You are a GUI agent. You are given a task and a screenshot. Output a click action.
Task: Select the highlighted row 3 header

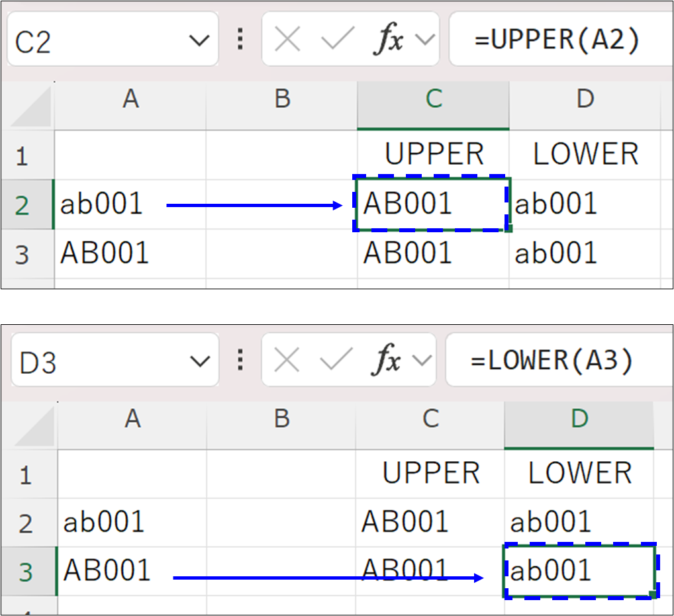25,571
